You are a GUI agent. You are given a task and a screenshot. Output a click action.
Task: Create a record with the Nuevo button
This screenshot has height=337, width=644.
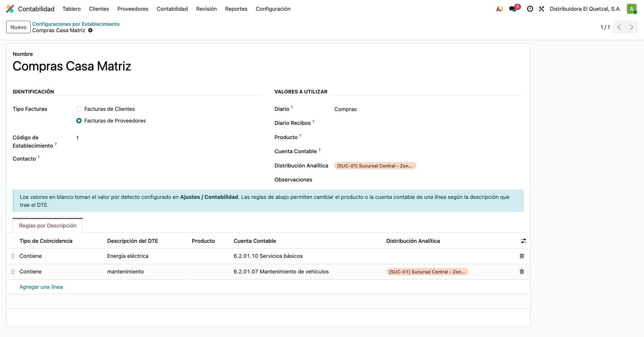[x=18, y=27]
